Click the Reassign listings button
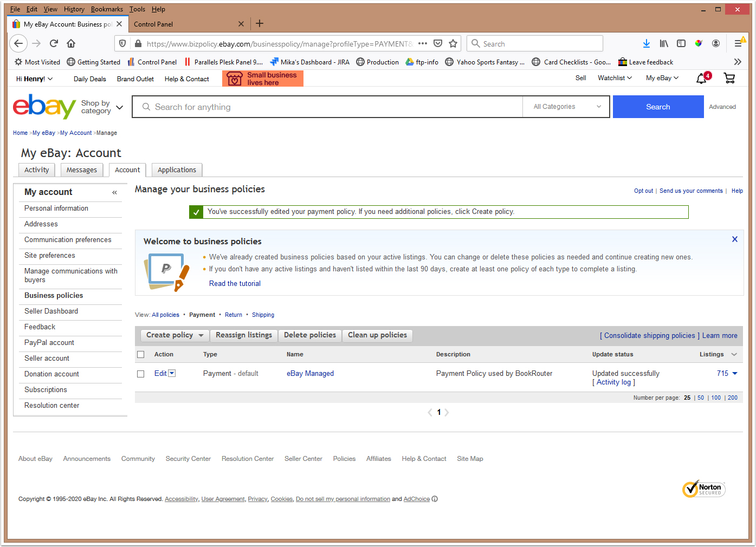 tap(244, 335)
